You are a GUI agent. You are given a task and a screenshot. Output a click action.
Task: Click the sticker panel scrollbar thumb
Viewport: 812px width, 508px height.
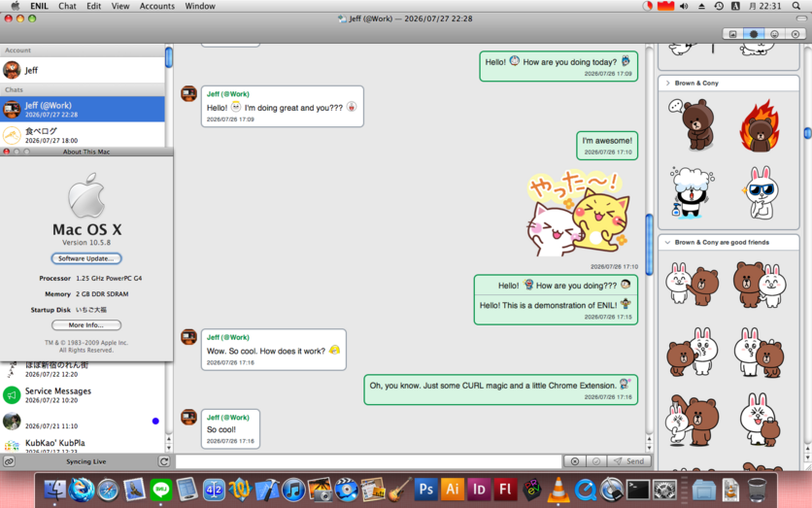point(807,133)
